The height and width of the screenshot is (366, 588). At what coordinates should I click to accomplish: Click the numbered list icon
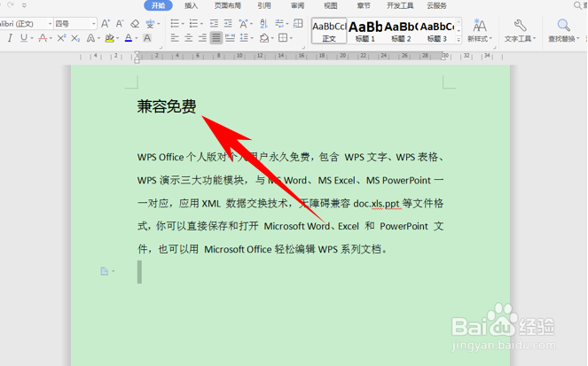point(193,24)
